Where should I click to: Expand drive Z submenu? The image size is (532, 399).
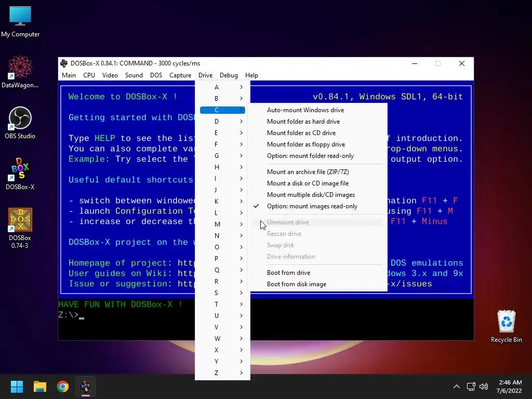pos(222,373)
